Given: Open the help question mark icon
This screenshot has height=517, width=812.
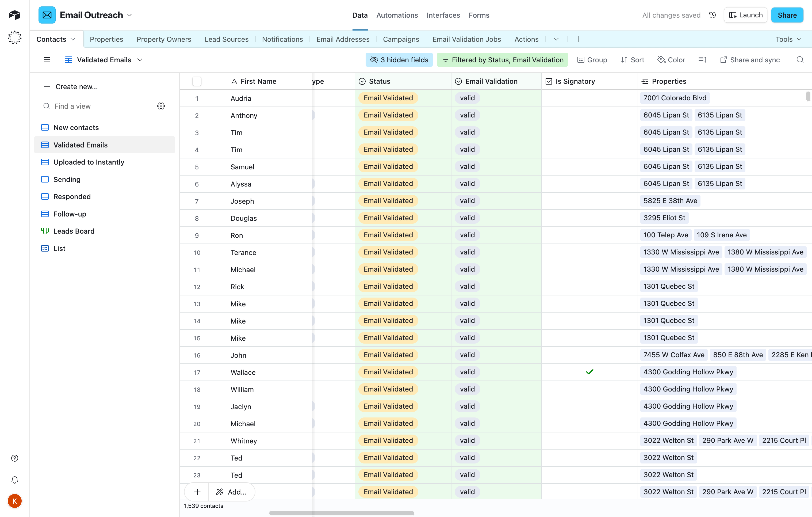Looking at the screenshot, I should (14, 458).
